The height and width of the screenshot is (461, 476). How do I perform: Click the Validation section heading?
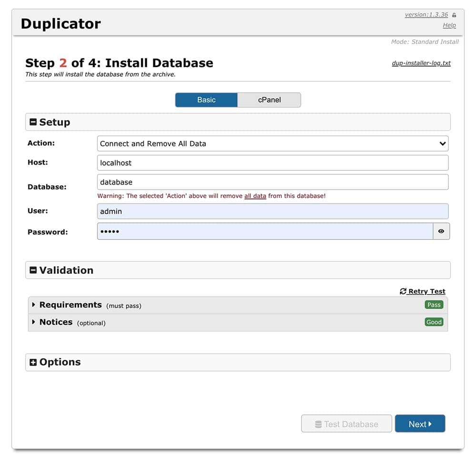click(x=66, y=270)
